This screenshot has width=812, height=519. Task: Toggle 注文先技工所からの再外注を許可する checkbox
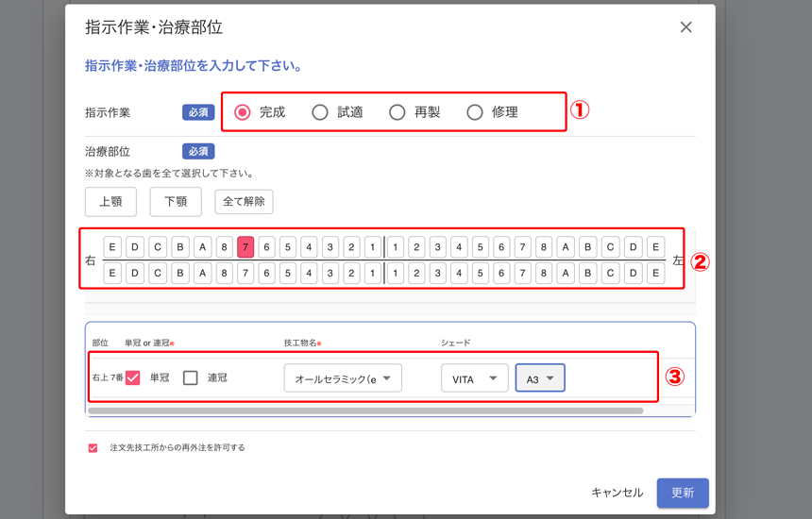click(x=93, y=448)
